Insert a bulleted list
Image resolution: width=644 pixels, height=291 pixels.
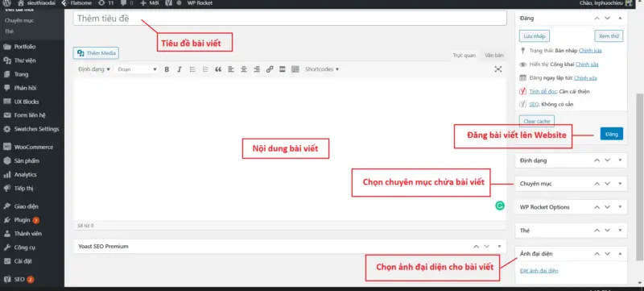click(x=192, y=69)
